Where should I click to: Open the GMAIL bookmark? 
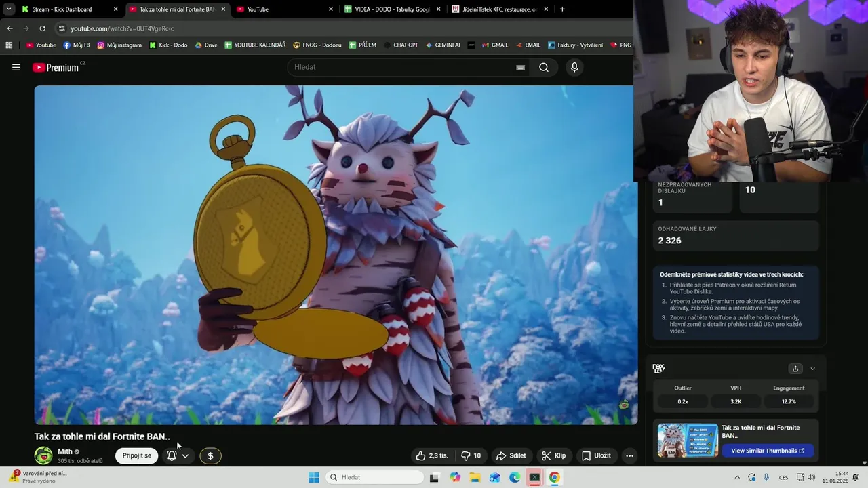(495, 45)
